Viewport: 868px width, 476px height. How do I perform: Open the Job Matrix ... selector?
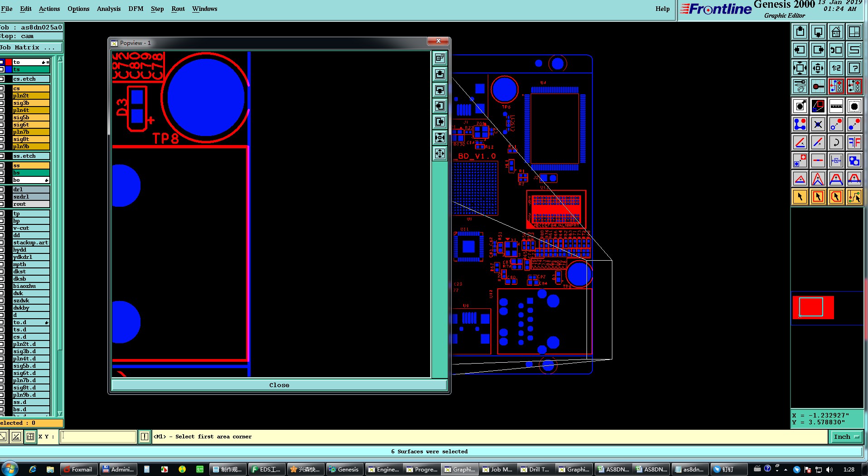(31, 48)
